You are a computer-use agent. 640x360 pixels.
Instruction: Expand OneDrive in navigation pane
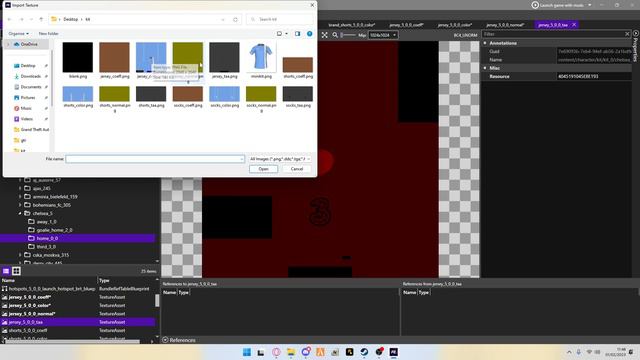click(8, 44)
